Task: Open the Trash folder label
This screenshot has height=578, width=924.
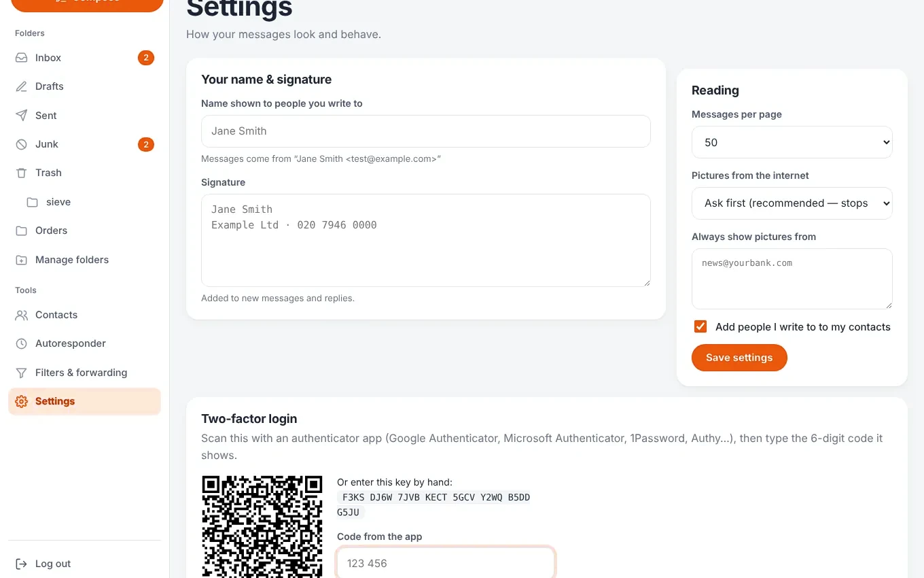Action: pyautogui.click(x=48, y=173)
